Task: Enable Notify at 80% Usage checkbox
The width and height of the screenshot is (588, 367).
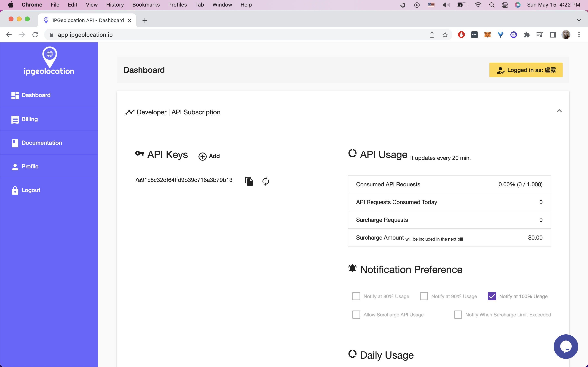Action: [x=356, y=296]
